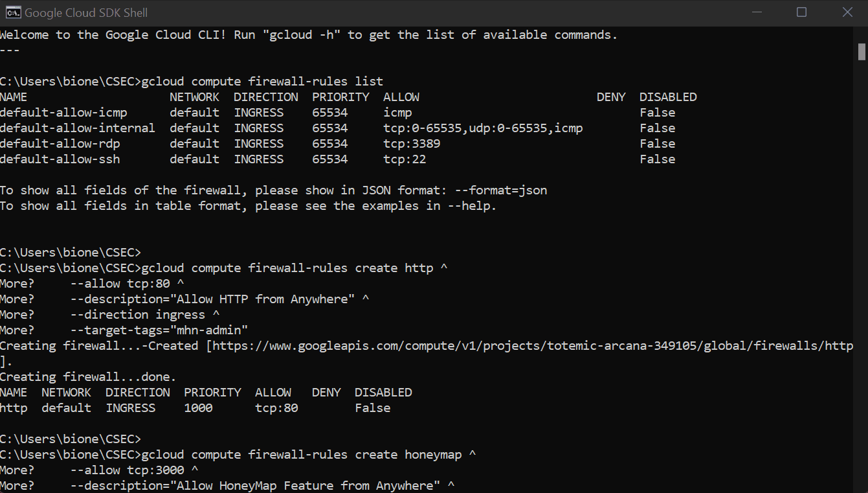Viewport: 868px width, 493px height.
Task: Click the Google Cloud SDK Shell title icon
Action: pyautogui.click(x=12, y=12)
